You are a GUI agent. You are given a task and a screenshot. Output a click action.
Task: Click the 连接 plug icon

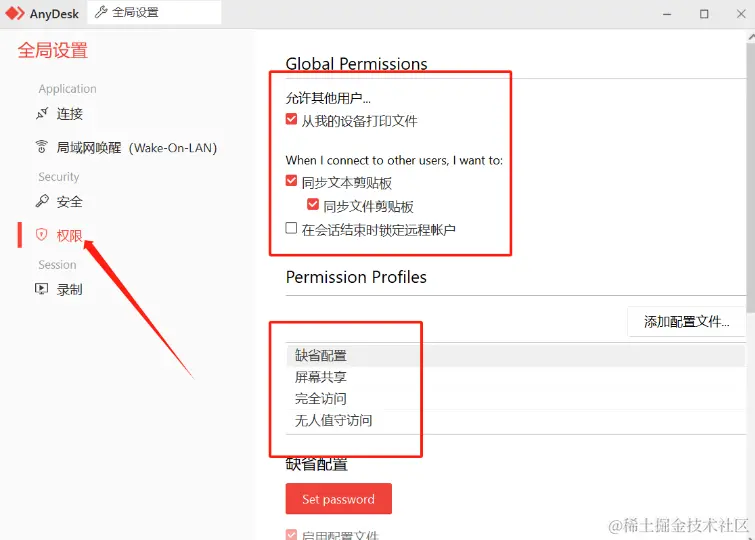pyautogui.click(x=42, y=114)
